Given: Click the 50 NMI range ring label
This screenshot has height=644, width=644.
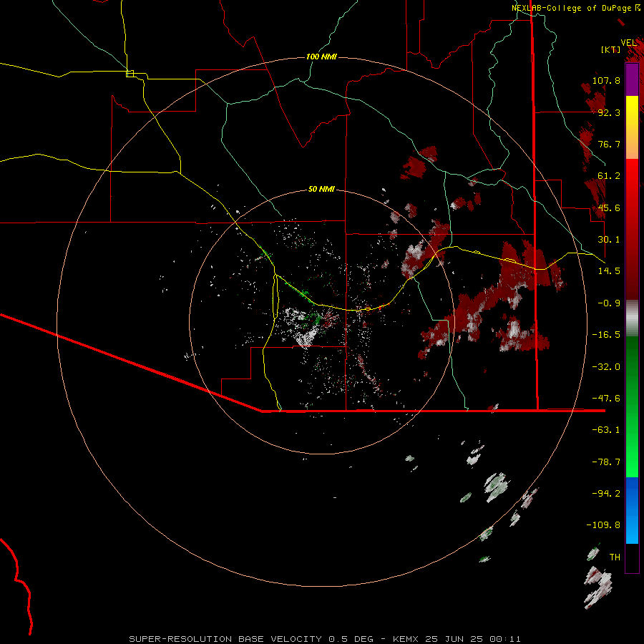Looking at the screenshot, I should pyautogui.click(x=321, y=190).
